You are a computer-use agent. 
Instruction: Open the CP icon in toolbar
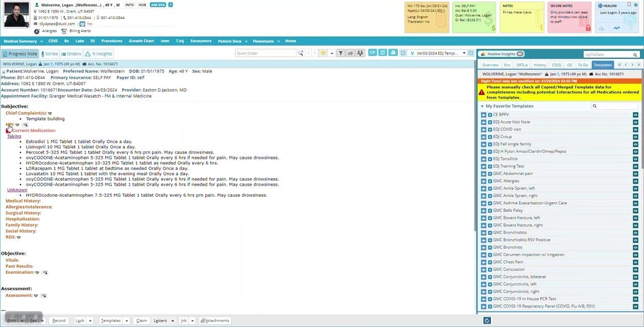pyautogui.click(x=372, y=53)
